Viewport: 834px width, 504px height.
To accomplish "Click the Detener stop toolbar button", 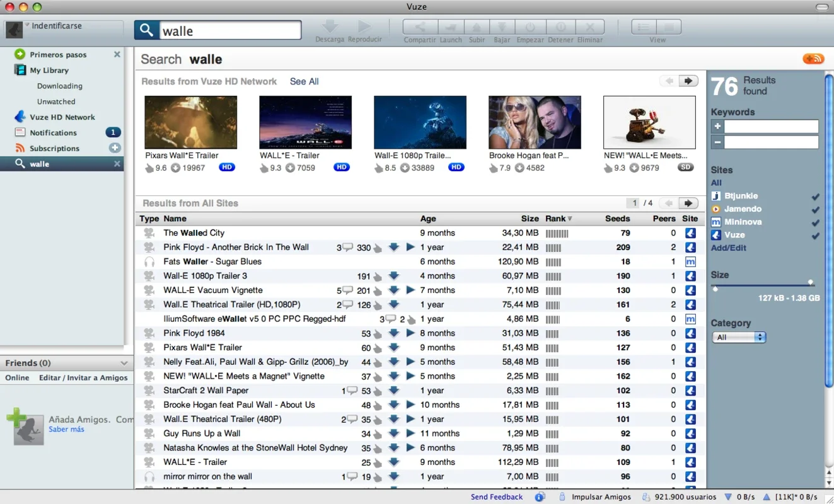I will [560, 27].
